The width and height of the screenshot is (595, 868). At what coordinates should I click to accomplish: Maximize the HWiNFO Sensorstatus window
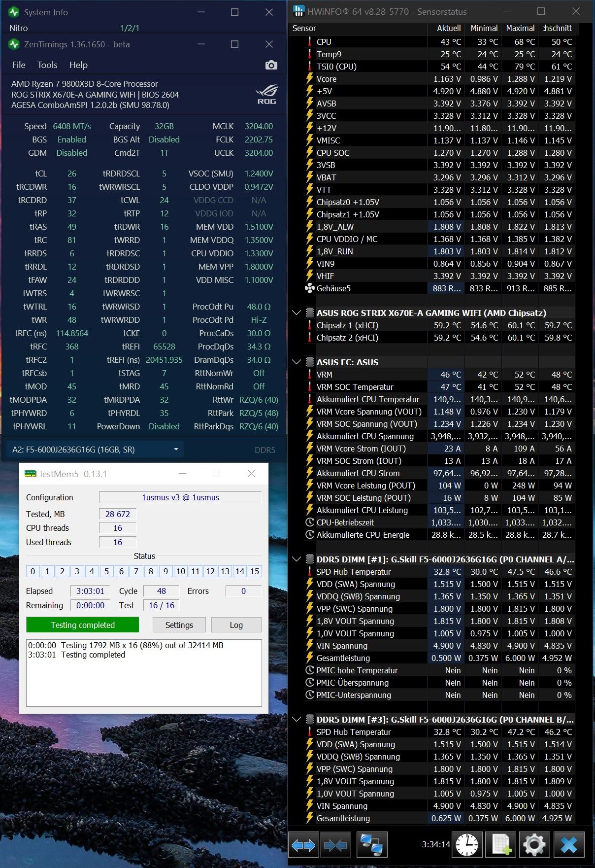(541, 11)
